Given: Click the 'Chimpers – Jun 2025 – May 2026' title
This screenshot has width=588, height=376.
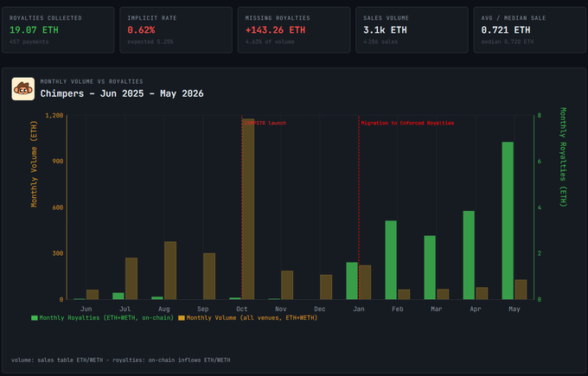Looking at the screenshot, I should coord(122,93).
